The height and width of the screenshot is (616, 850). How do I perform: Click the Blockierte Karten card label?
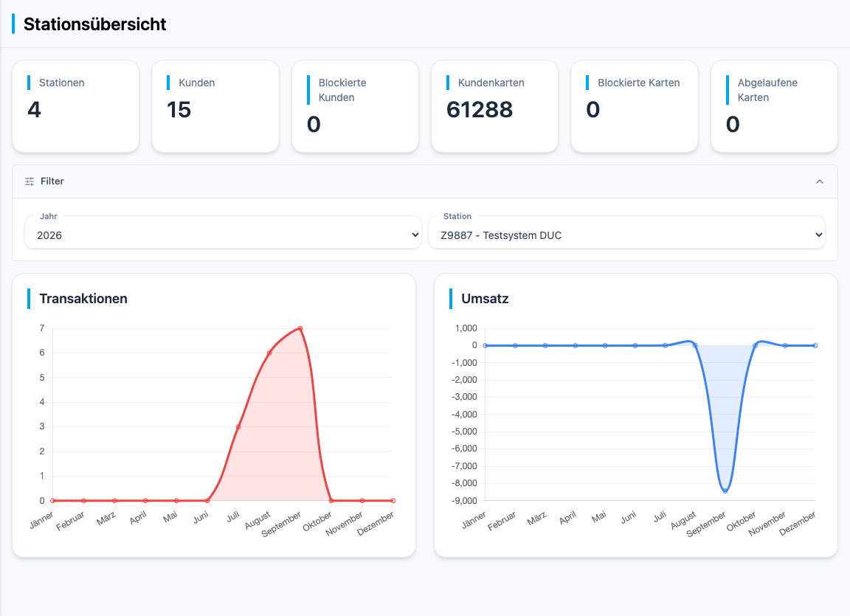click(x=638, y=83)
